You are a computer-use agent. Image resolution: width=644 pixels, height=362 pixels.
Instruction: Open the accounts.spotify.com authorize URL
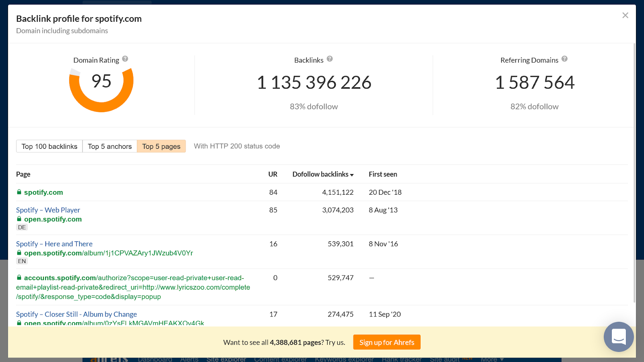pyautogui.click(x=133, y=287)
